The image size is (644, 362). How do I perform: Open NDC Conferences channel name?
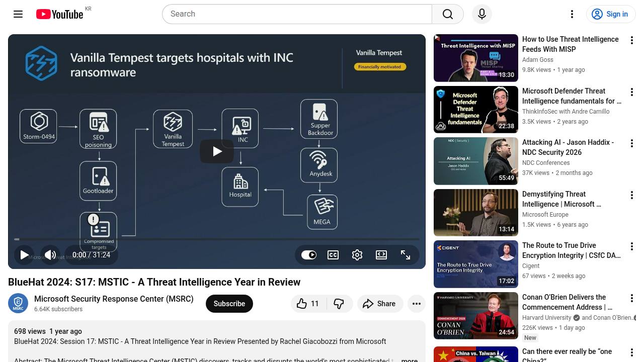point(546,163)
